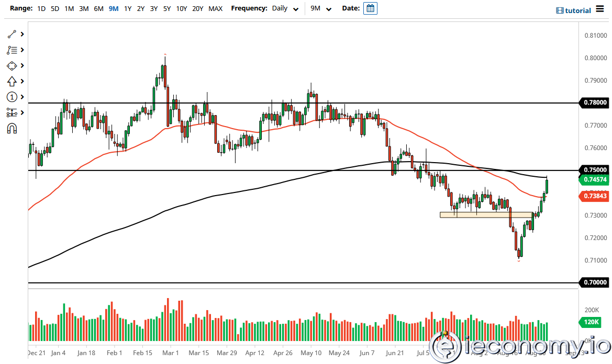Select the 5D range button
The width and height of the screenshot is (612, 364).
(x=54, y=8)
